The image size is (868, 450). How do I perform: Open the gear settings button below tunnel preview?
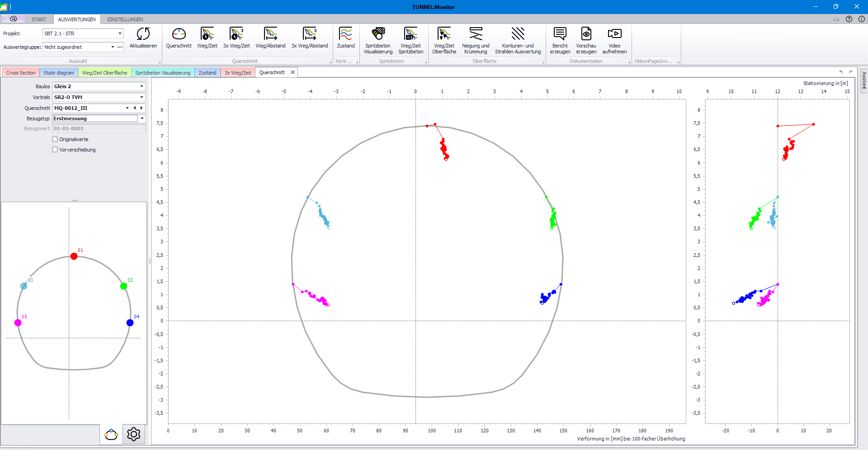134,435
